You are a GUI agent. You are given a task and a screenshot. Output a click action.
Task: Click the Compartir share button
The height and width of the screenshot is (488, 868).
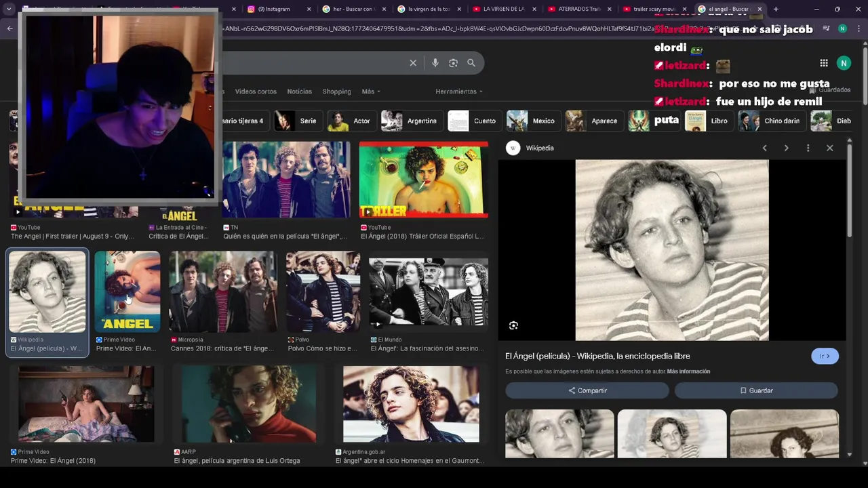pos(587,390)
